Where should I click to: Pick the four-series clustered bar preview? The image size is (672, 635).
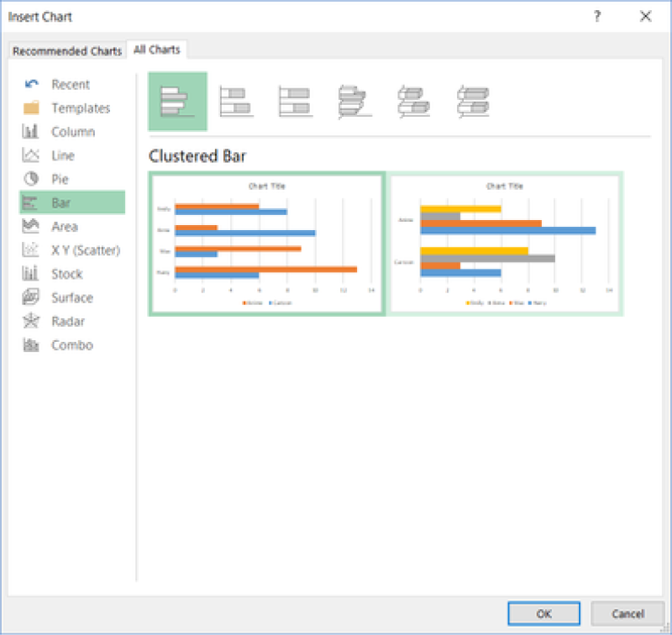coord(505,244)
